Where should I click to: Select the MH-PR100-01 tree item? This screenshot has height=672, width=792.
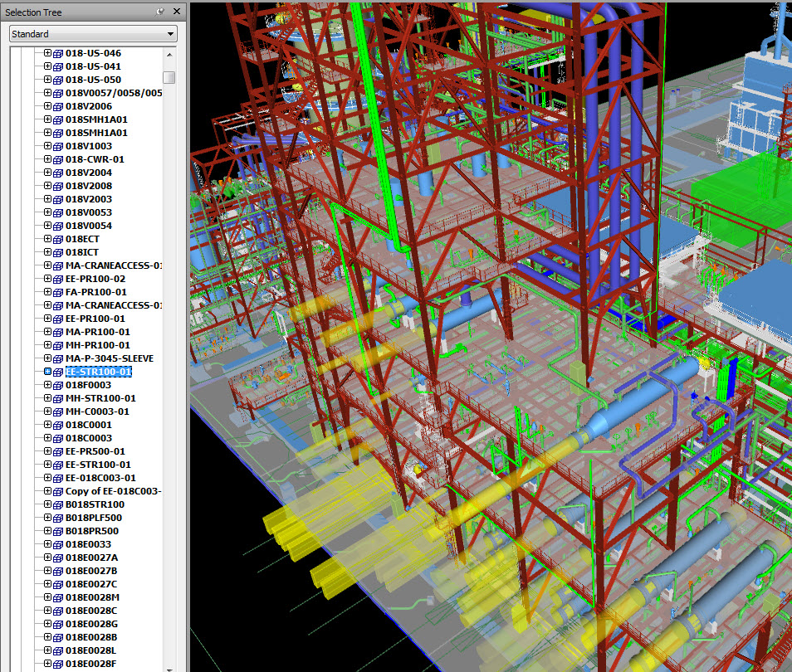click(x=97, y=344)
